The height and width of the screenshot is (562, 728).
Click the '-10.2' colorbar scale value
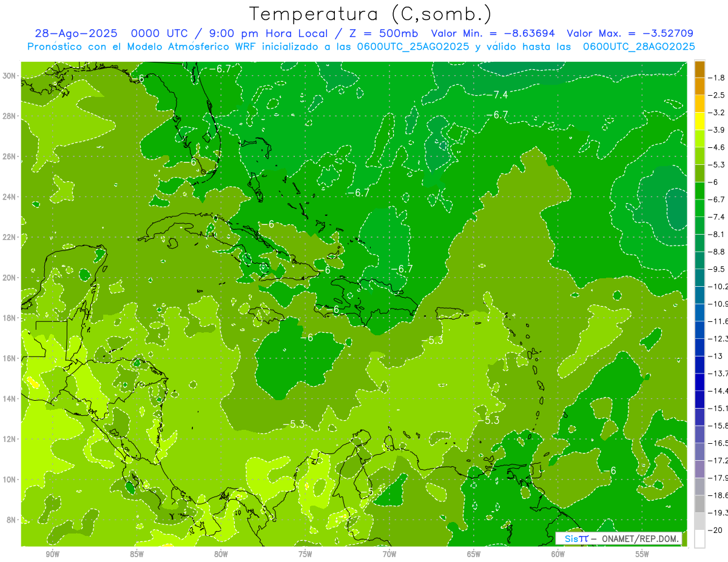718,286
